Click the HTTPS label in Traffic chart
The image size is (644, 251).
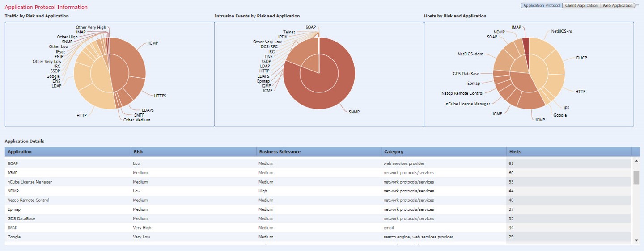(160, 96)
